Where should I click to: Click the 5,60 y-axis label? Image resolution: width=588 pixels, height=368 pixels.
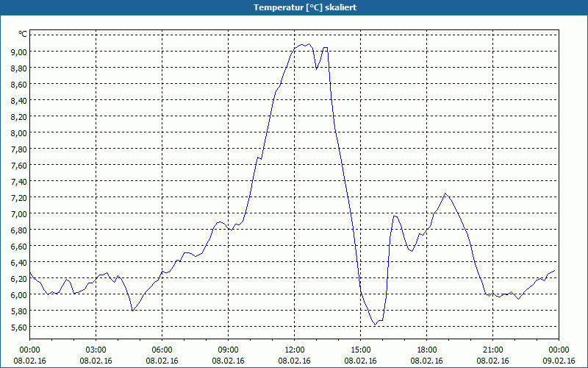pos(19,327)
